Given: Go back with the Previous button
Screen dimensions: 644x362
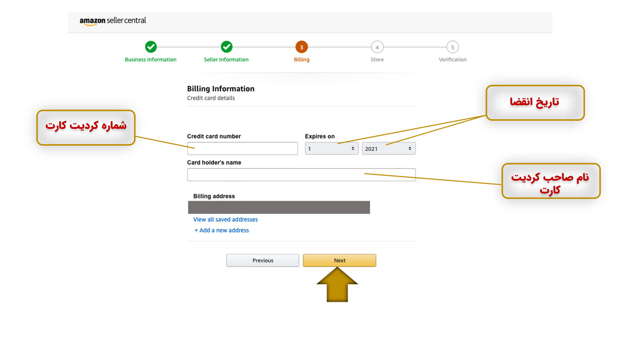Looking at the screenshot, I should (x=263, y=260).
